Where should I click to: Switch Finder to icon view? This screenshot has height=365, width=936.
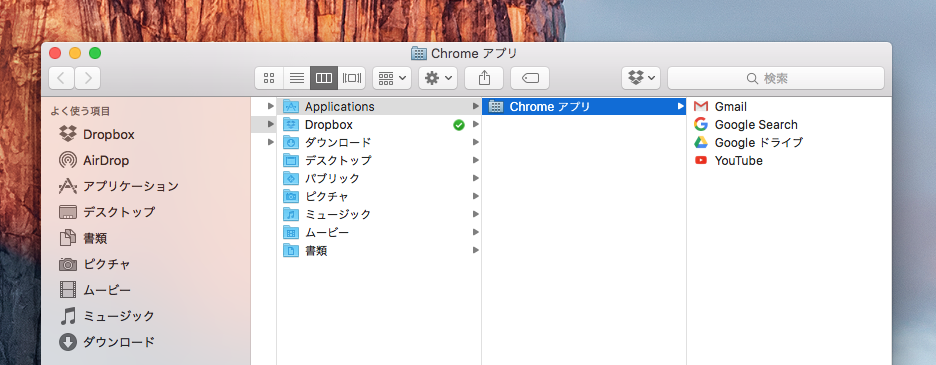click(x=269, y=78)
